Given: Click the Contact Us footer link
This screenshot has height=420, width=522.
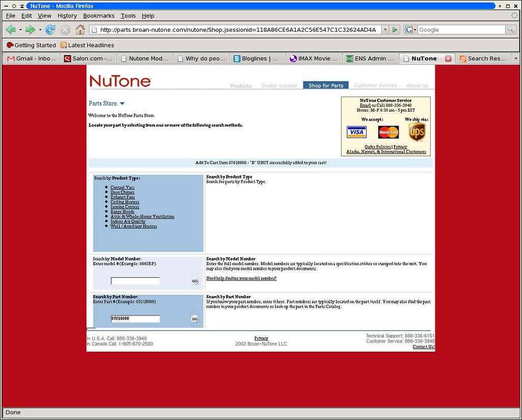Looking at the screenshot, I should click(424, 347).
